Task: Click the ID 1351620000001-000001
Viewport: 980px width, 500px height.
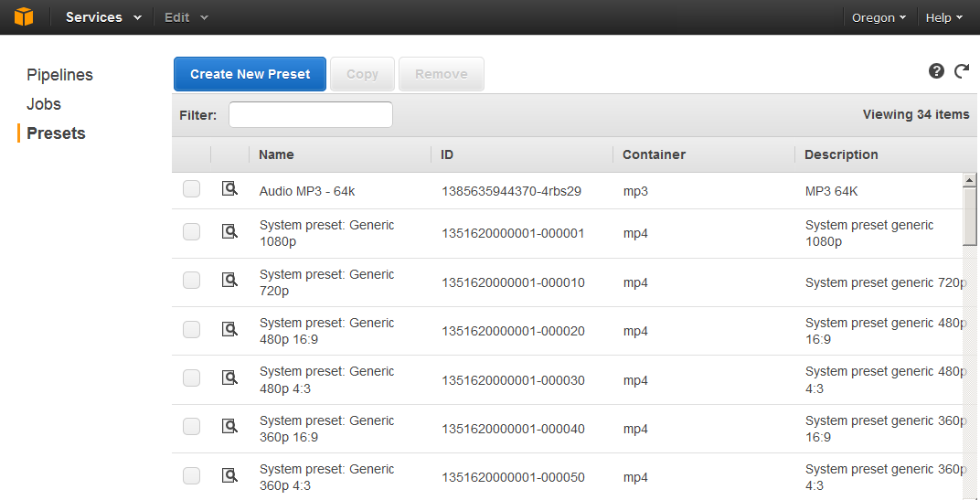Action: [x=513, y=234]
